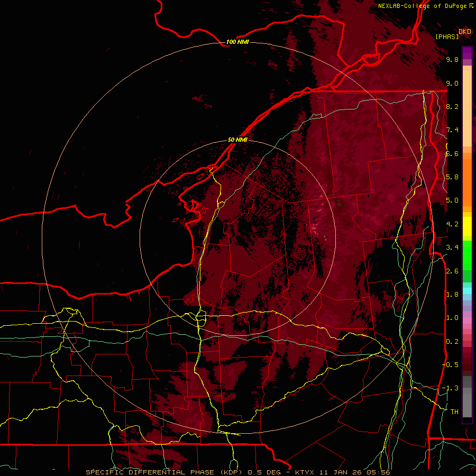Click the 0.2 value on the scale

point(452,342)
